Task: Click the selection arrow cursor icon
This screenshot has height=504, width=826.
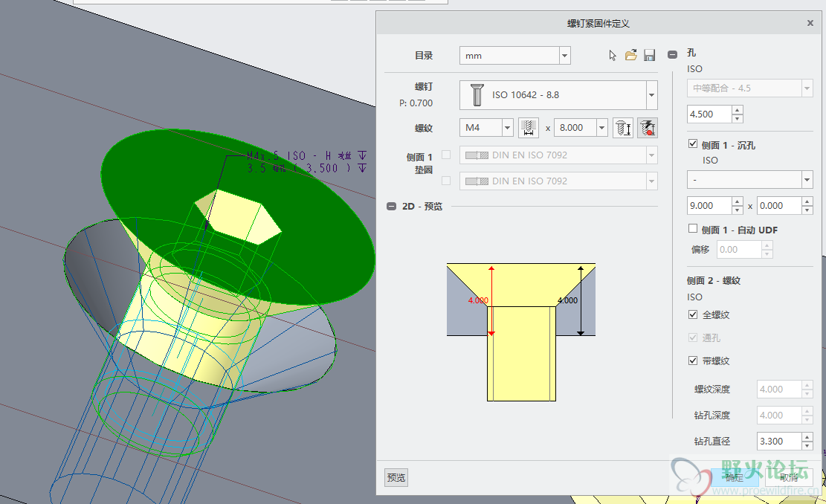Action: (612, 55)
